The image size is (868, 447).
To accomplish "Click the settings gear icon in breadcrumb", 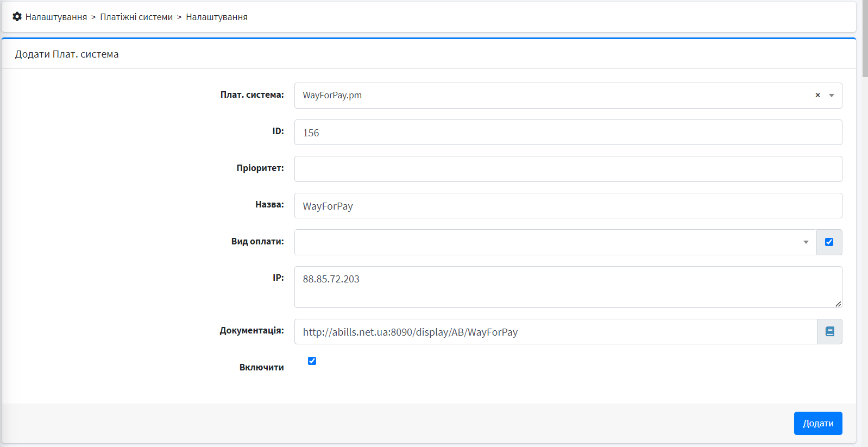I will pyautogui.click(x=17, y=17).
